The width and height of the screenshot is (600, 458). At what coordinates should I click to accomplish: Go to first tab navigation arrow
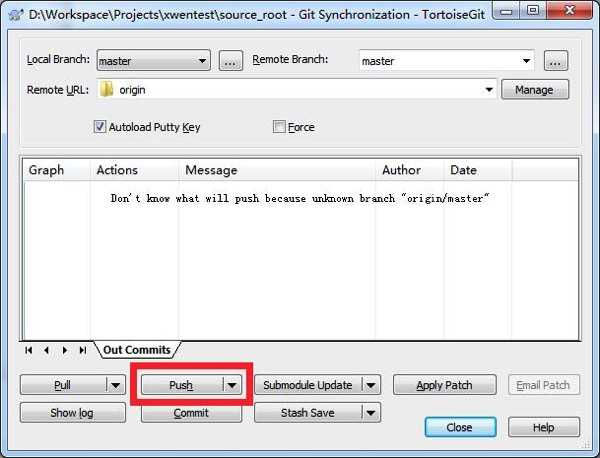click(28, 350)
